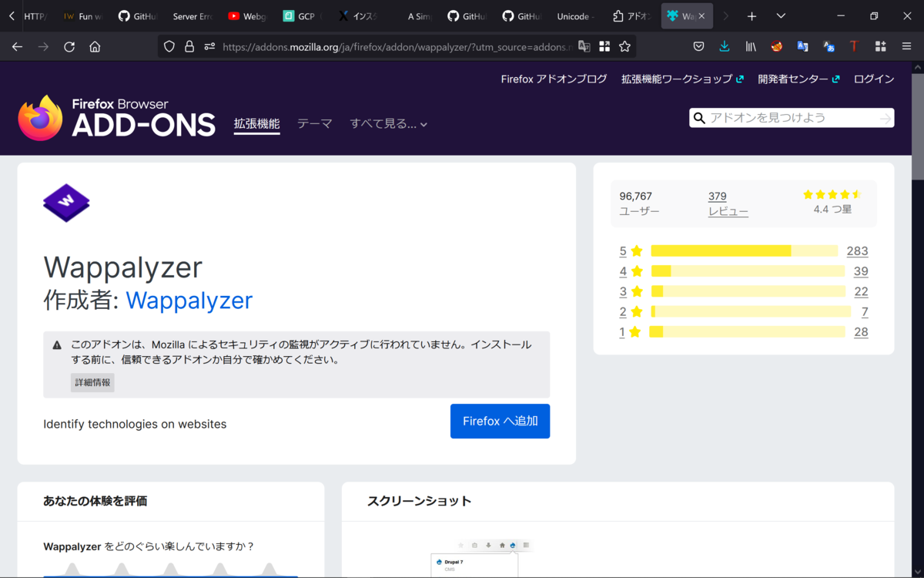Reload the current page
The image size is (924, 578).
69,47
